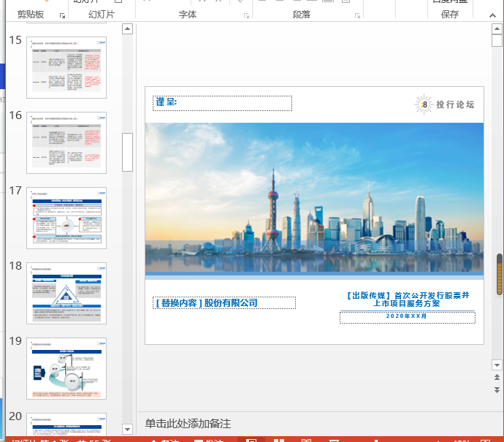Screen dimensions: 504x442
Task: Click the 幻灯片 group label
Action: coord(102,15)
